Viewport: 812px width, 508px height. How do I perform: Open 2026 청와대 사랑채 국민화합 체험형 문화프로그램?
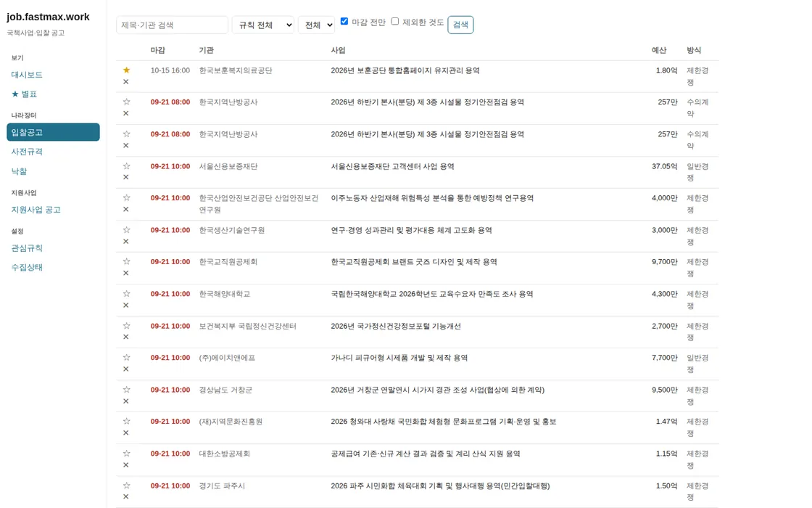[x=443, y=421]
